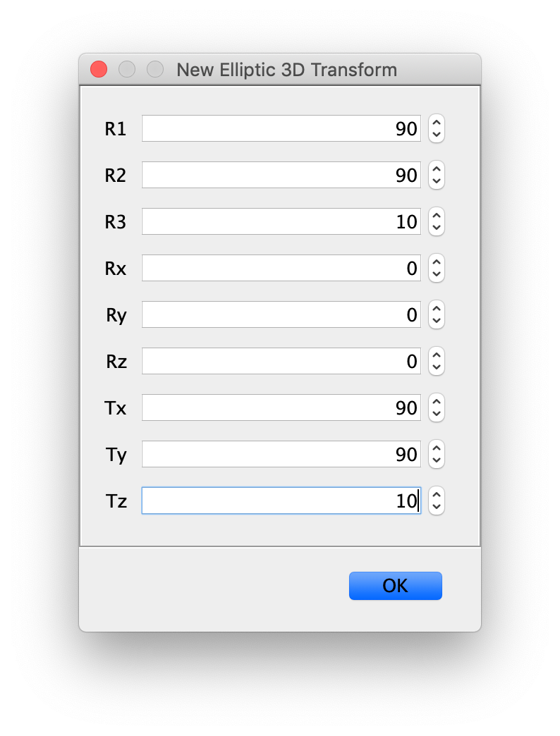The width and height of the screenshot is (560, 736).
Task: Step down the Rx value
Action: [x=436, y=274]
